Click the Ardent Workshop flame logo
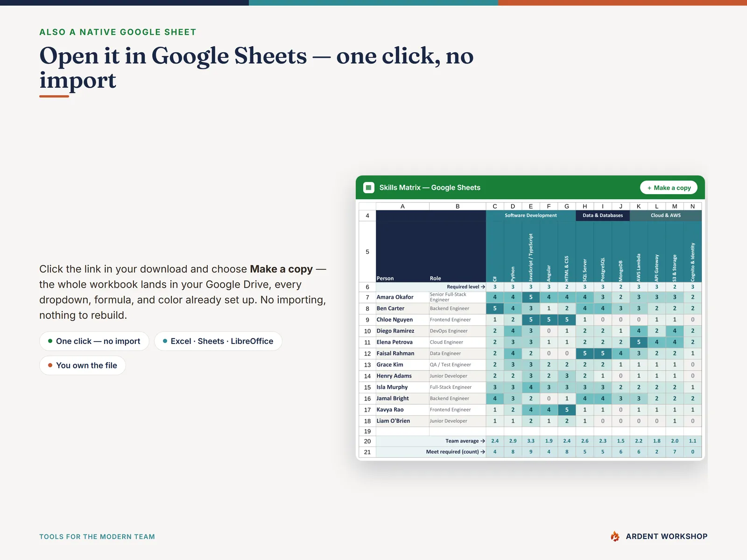The height and width of the screenshot is (560, 747). (615, 536)
